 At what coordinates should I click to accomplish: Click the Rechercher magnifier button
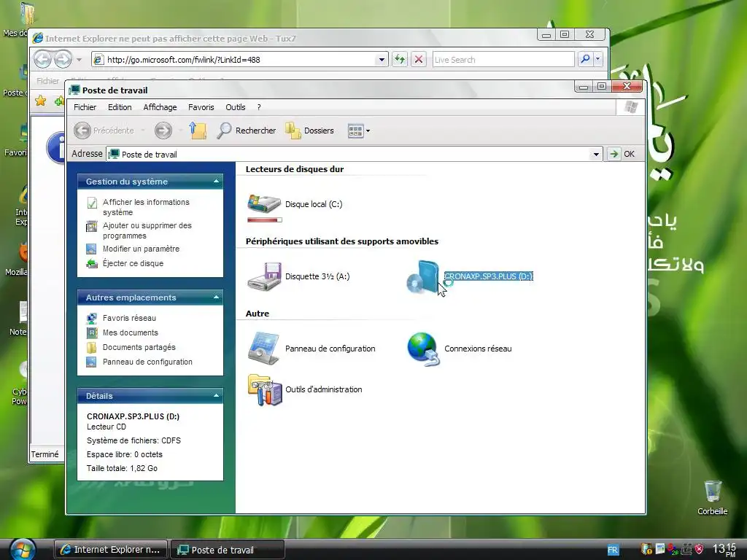247,130
